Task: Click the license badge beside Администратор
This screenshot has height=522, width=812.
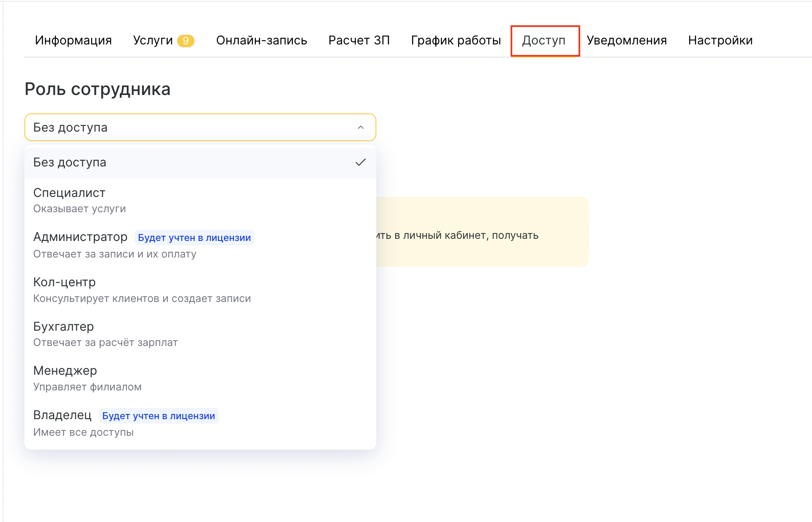Action: (194, 237)
